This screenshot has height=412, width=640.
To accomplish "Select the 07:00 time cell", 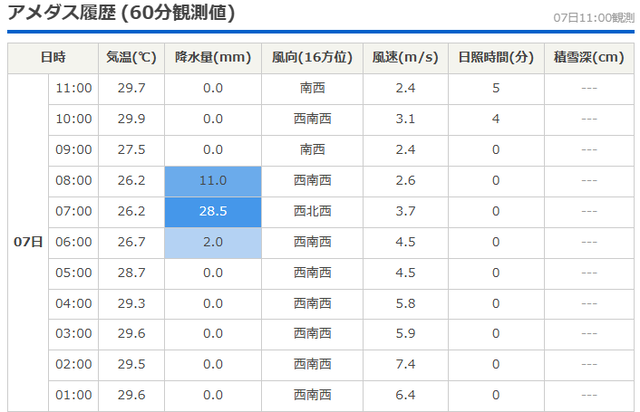I will tap(74, 211).
